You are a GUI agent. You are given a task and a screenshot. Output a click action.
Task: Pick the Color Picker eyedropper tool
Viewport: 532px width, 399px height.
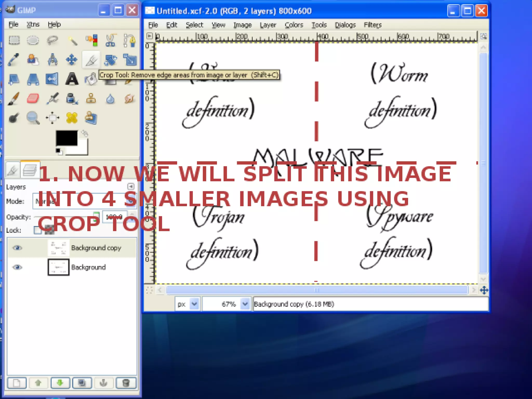pyautogui.click(x=14, y=60)
